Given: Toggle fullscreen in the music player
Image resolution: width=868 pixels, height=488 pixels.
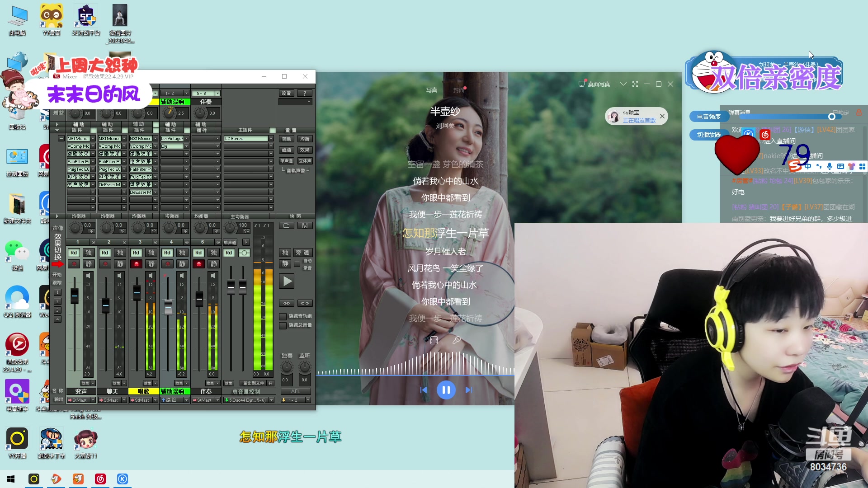Looking at the screenshot, I should click(635, 84).
